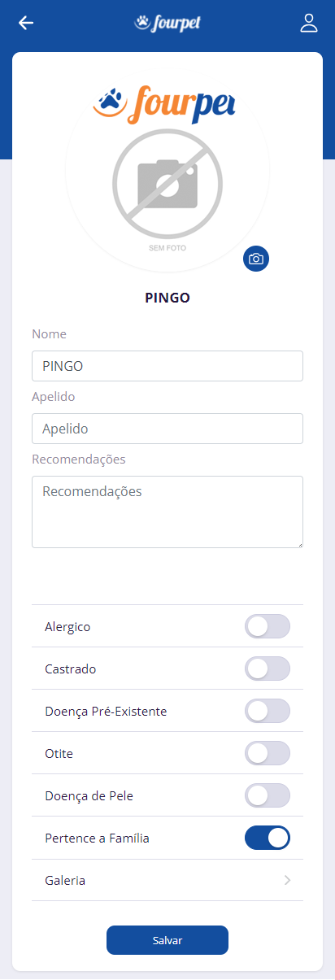This screenshot has width=335, height=980.
Task: Switch on Doença de Pele
Action: 268,795
